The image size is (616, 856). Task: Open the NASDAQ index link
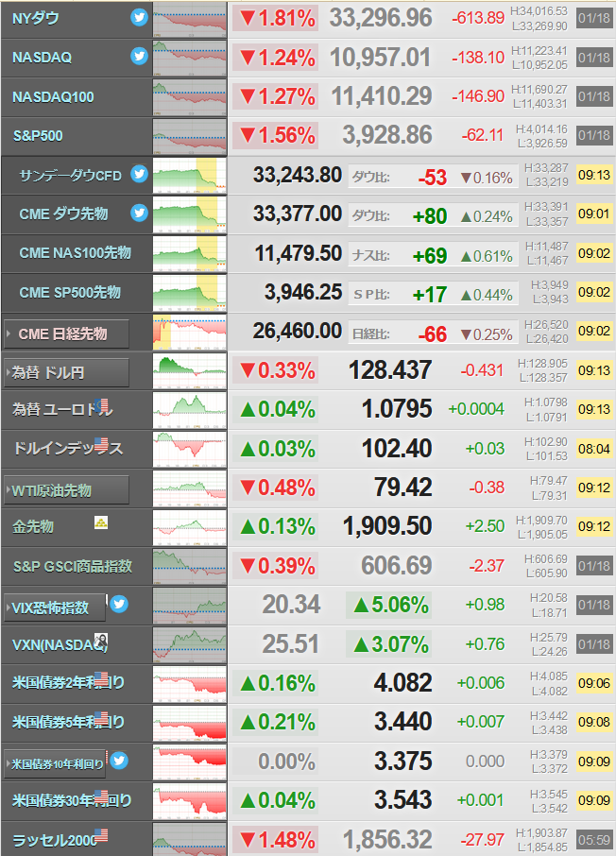(43, 58)
